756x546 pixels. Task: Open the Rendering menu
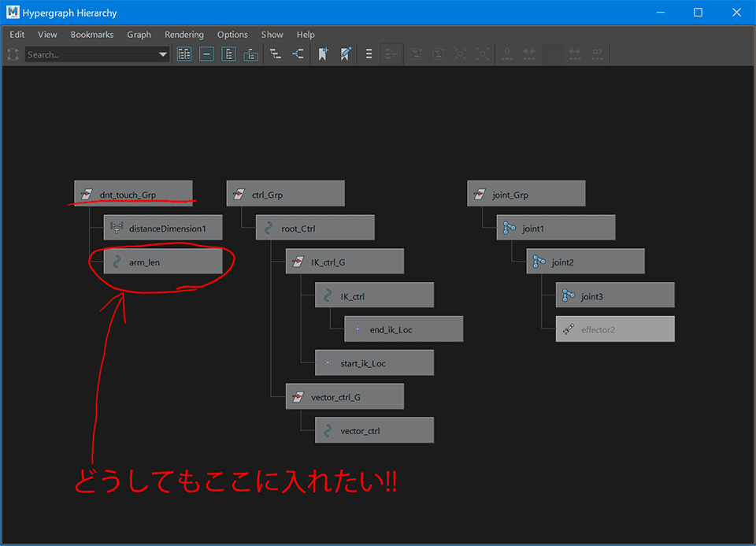[183, 35]
